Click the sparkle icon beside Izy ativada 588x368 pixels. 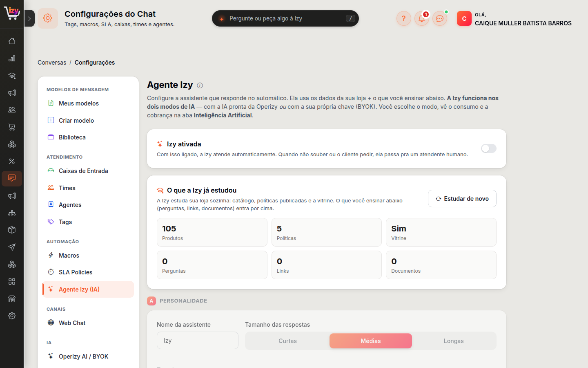coord(160,144)
